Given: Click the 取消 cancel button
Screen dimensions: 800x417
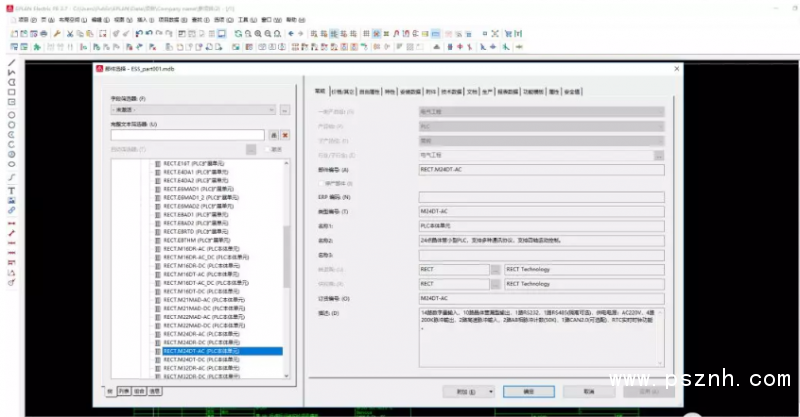Looking at the screenshot, I should click(x=590, y=391).
